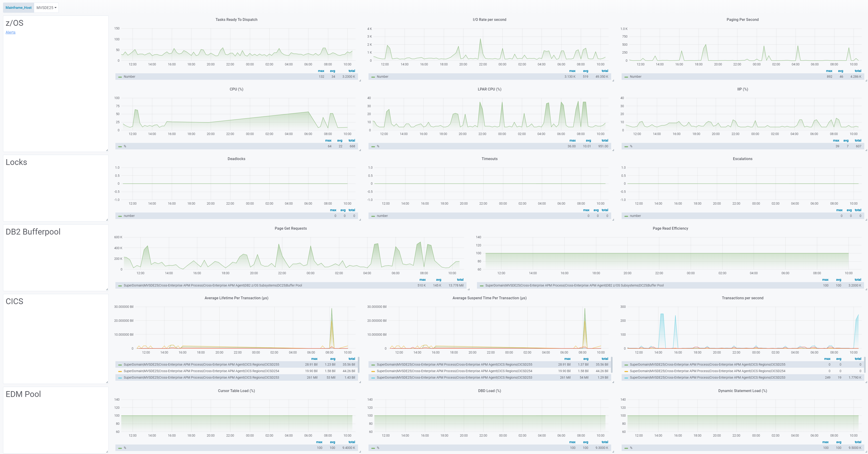Open the CPU (%) panel title menu
This screenshot has width=868, height=454.
236,89
